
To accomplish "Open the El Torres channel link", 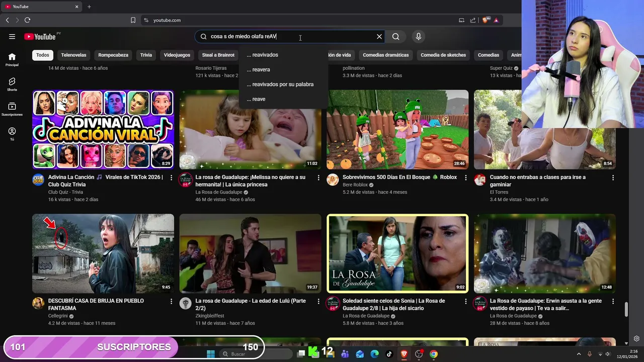I will [499, 192].
